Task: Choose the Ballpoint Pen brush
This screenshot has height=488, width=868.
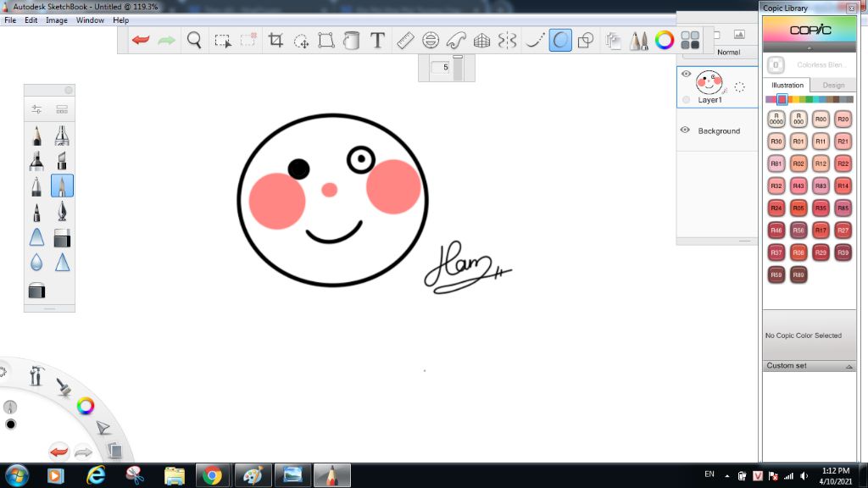Action: tap(36, 186)
